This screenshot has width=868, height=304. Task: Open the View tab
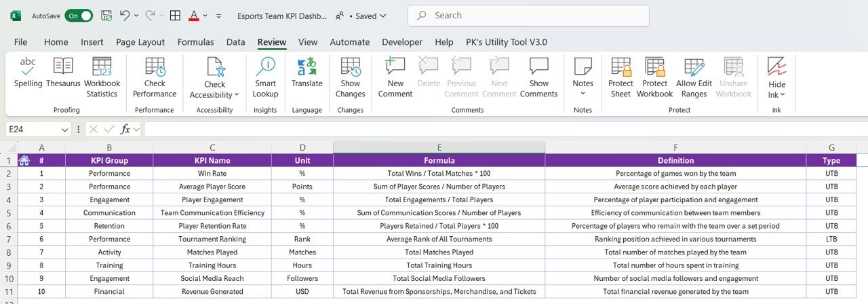click(308, 42)
